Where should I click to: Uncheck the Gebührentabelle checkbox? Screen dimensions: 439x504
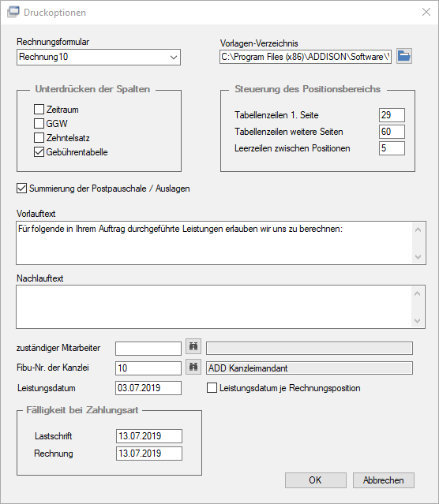pos(39,151)
